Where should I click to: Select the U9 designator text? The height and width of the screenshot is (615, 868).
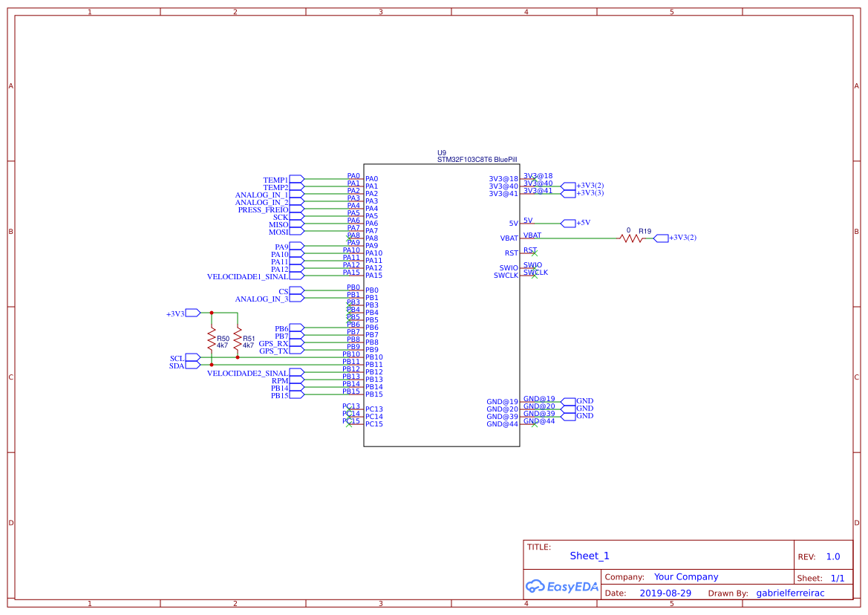click(441, 153)
